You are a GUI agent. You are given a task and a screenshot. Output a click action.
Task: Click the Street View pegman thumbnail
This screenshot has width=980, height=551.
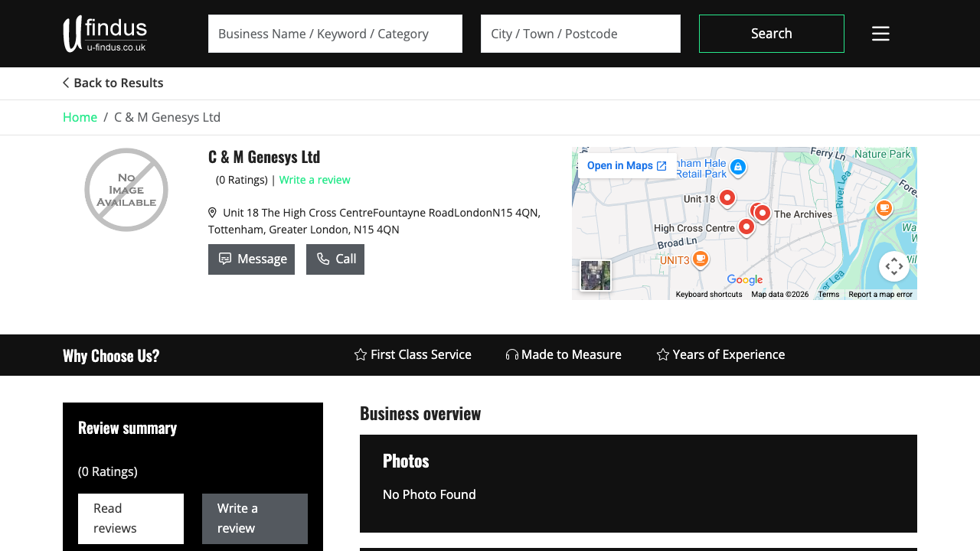596,275
